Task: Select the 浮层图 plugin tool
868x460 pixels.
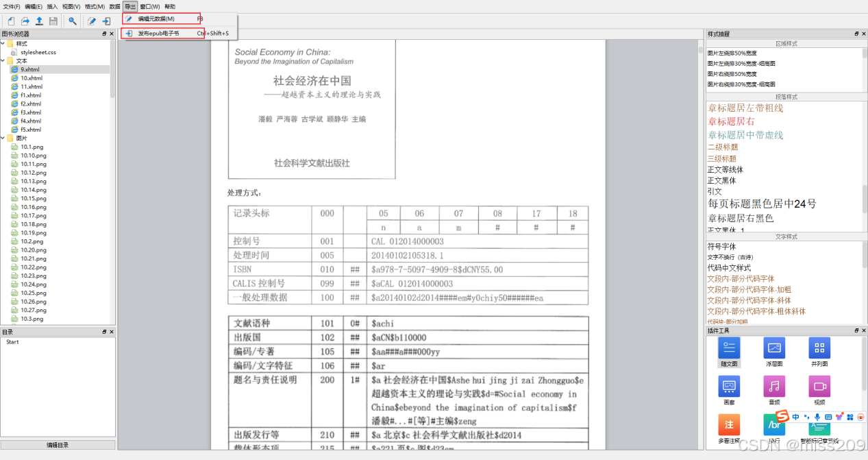Action: [x=774, y=352]
